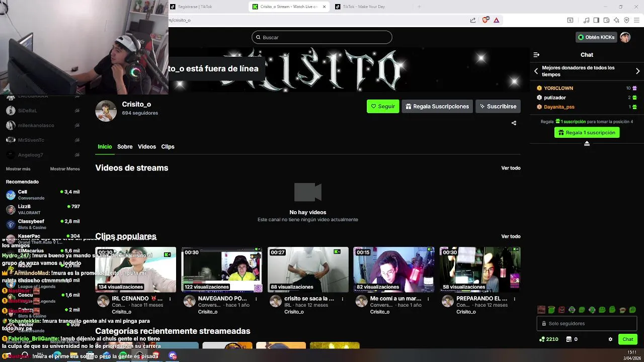The height and width of the screenshot is (362, 644).
Task: Click Regala Suscripciones button
Action: coord(437,106)
